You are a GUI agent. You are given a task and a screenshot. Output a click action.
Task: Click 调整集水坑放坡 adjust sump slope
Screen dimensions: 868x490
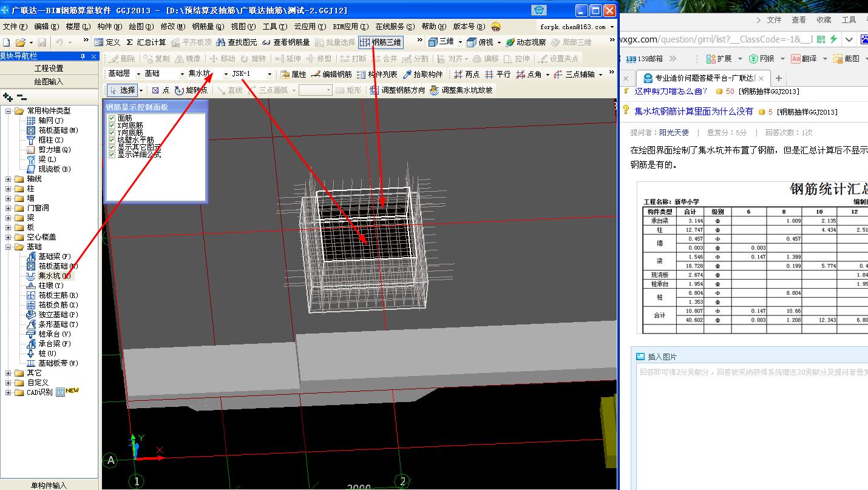(x=461, y=90)
